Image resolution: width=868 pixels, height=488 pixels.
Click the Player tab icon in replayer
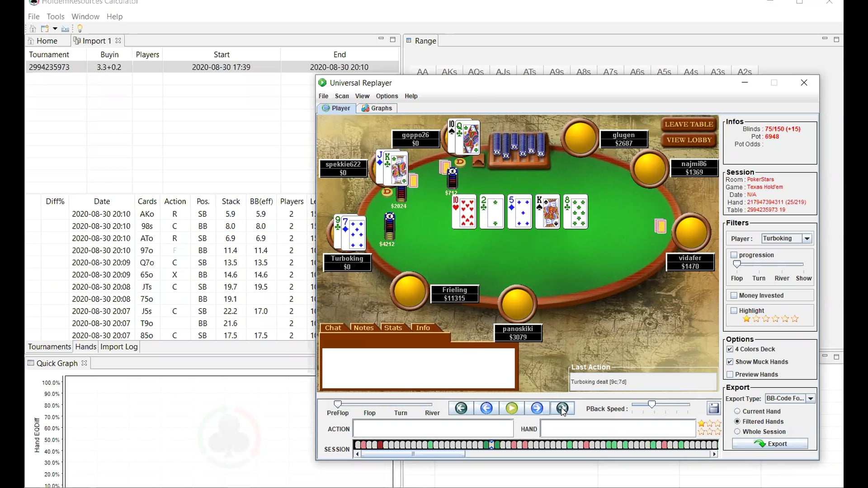coord(326,108)
